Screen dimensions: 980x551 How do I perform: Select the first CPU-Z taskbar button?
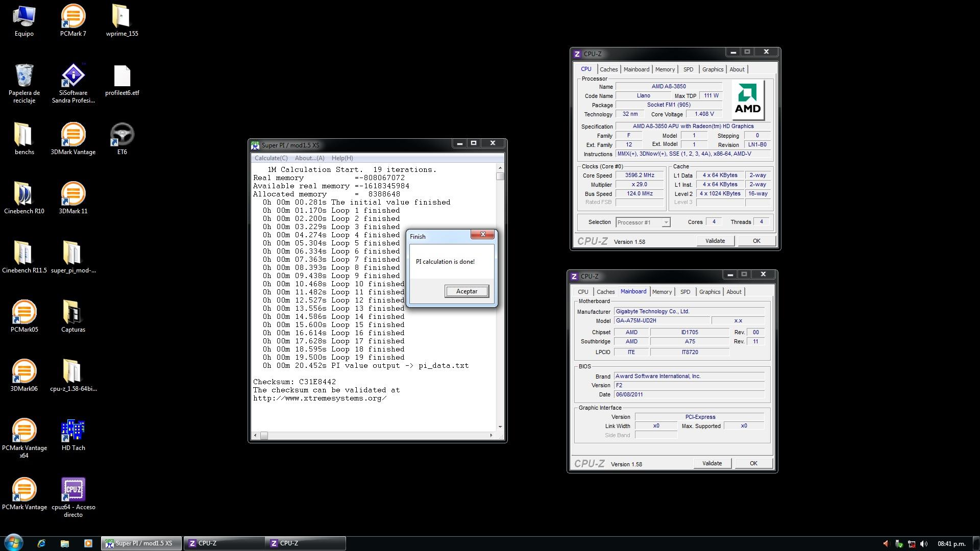[224, 543]
